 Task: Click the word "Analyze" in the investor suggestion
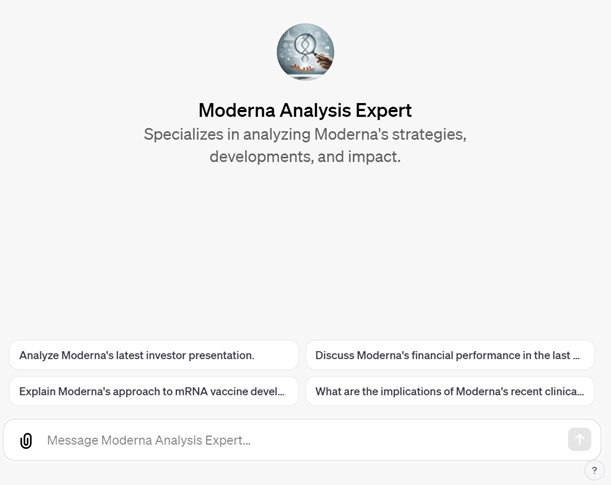(x=39, y=355)
